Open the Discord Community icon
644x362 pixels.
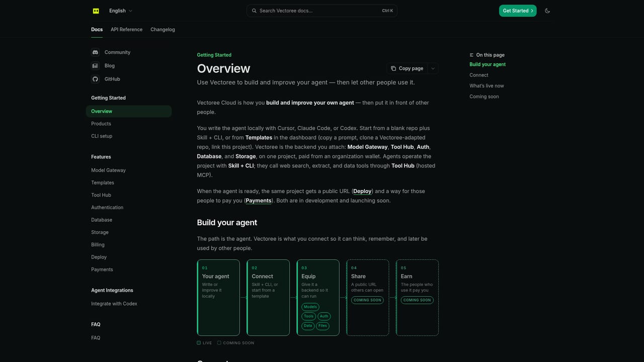pyautogui.click(x=95, y=52)
